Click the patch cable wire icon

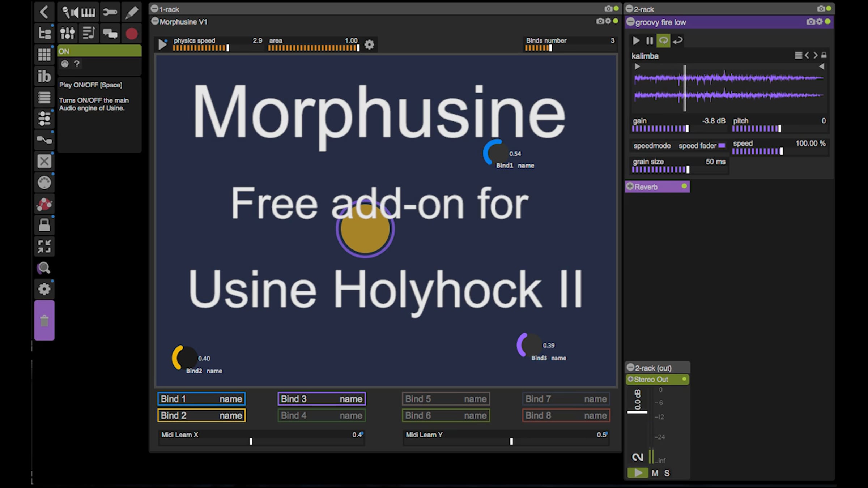click(x=44, y=140)
